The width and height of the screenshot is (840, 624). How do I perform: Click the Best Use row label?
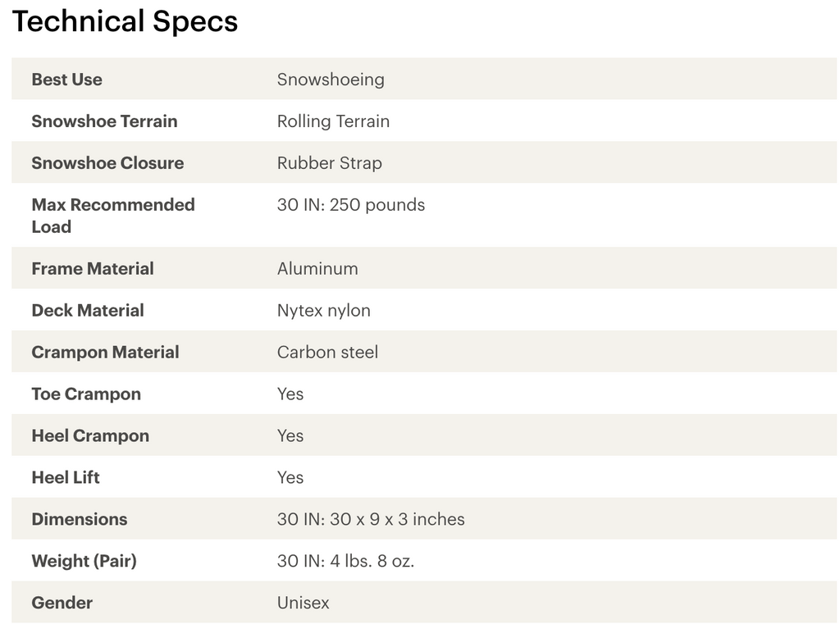point(66,80)
